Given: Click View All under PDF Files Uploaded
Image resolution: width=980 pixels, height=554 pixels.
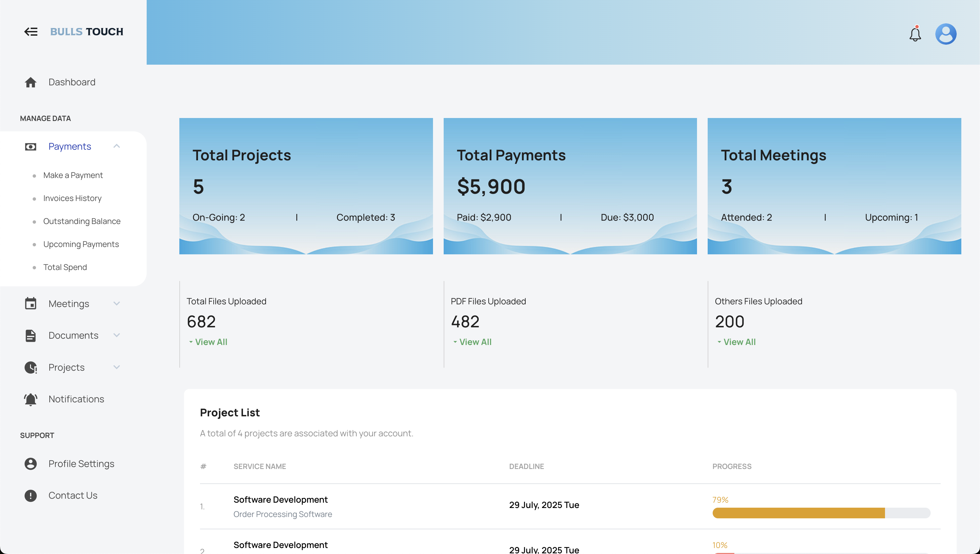Looking at the screenshot, I should (x=475, y=342).
